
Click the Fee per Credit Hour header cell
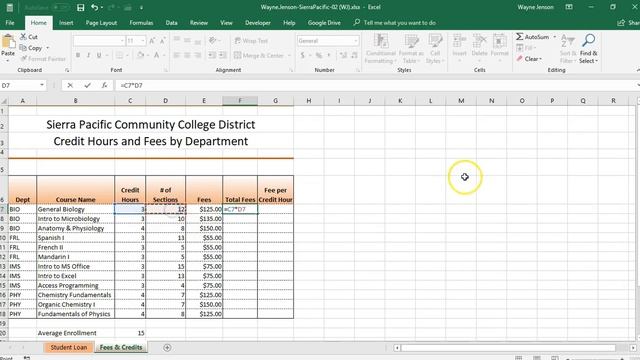276,190
